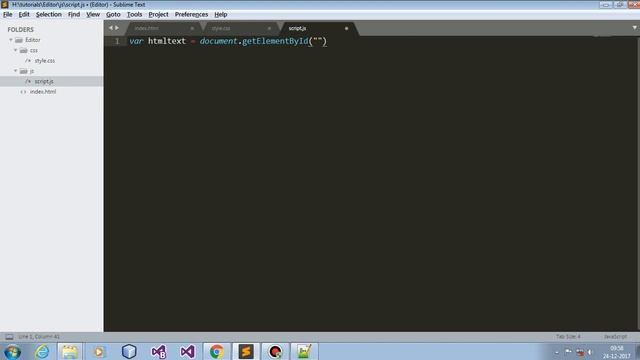This screenshot has width=640, height=360.
Task: Change Tab Size setting in status bar
Action: point(568,337)
